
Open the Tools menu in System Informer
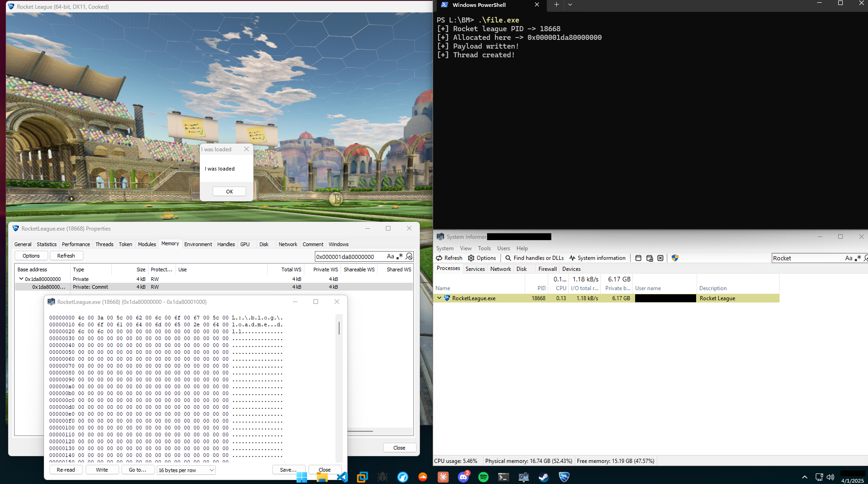pyautogui.click(x=484, y=248)
